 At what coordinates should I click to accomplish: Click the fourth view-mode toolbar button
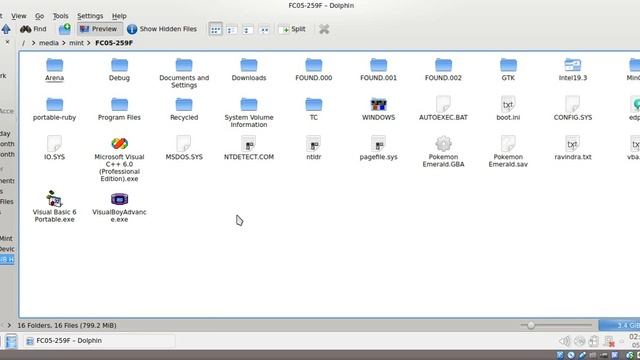click(x=264, y=29)
